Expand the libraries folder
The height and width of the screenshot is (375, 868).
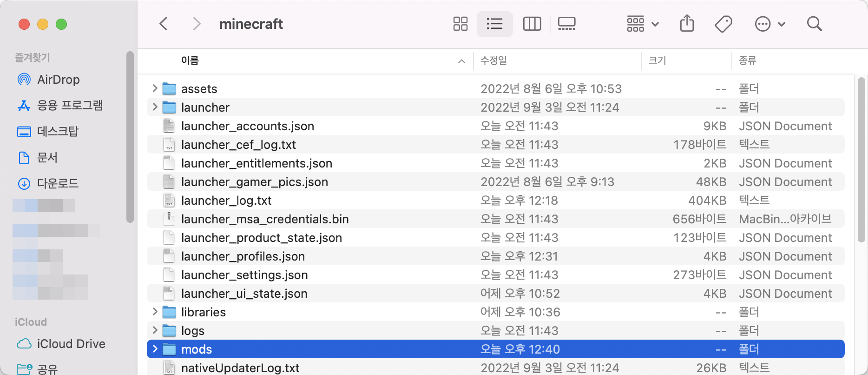pyautogui.click(x=155, y=311)
